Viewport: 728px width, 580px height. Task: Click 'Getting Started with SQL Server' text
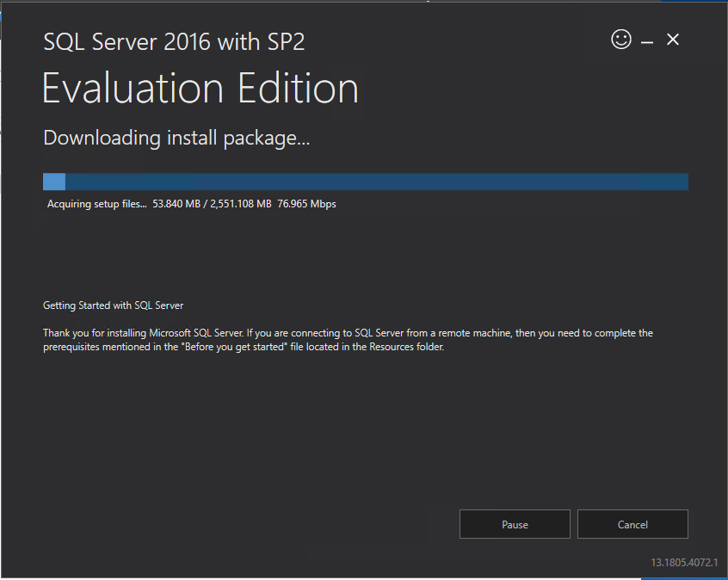(113, 305)
